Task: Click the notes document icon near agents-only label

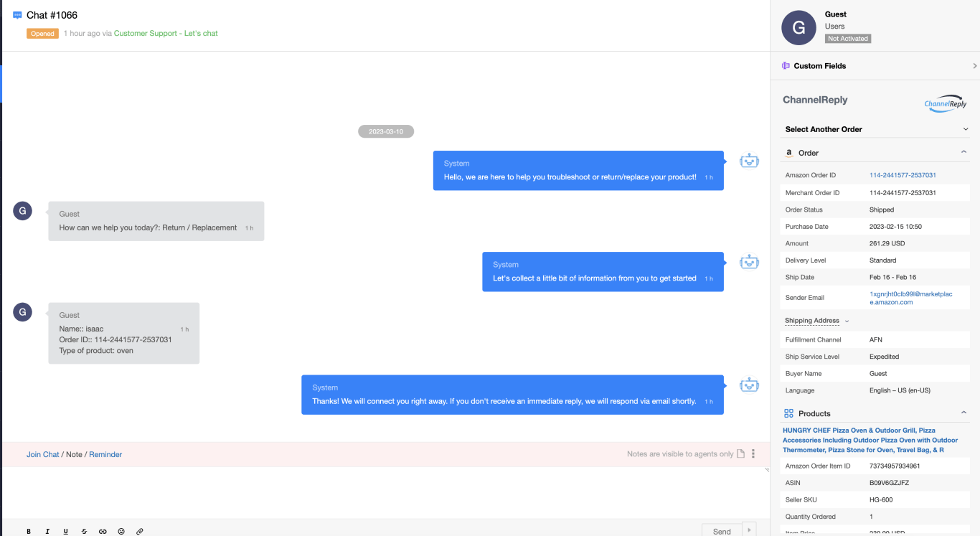Action: coord(740,453)
